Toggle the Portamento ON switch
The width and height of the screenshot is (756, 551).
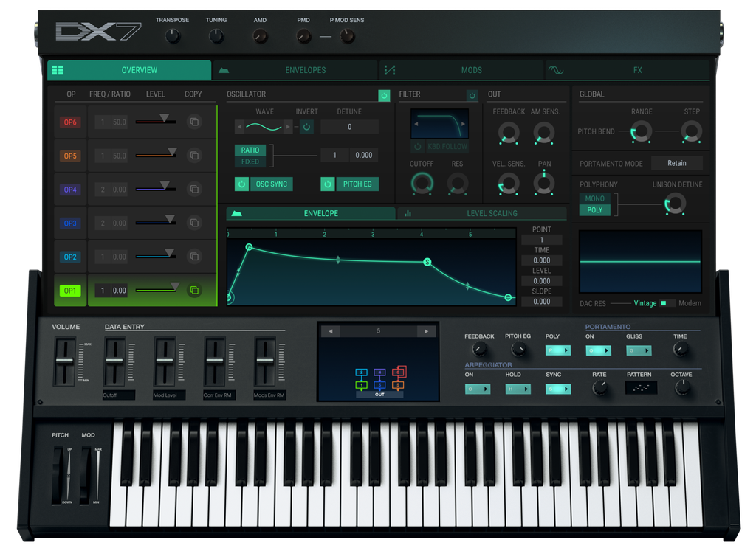click(598, 350)
